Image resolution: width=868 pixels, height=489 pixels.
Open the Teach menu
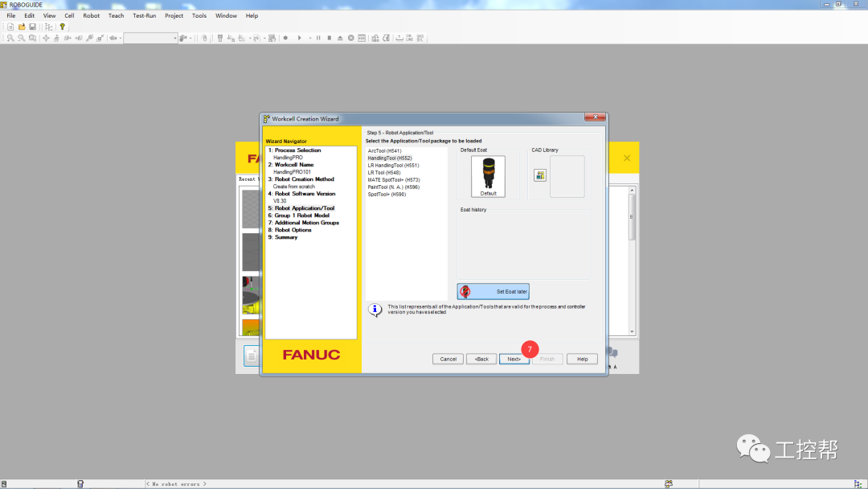click(117, 15)
